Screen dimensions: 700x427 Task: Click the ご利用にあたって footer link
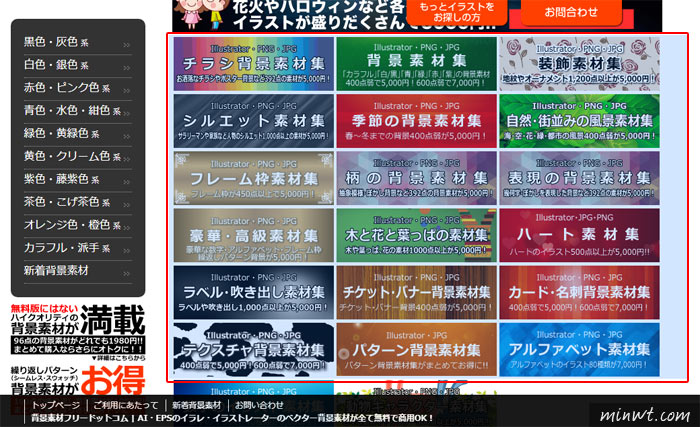tap(125, 405)
